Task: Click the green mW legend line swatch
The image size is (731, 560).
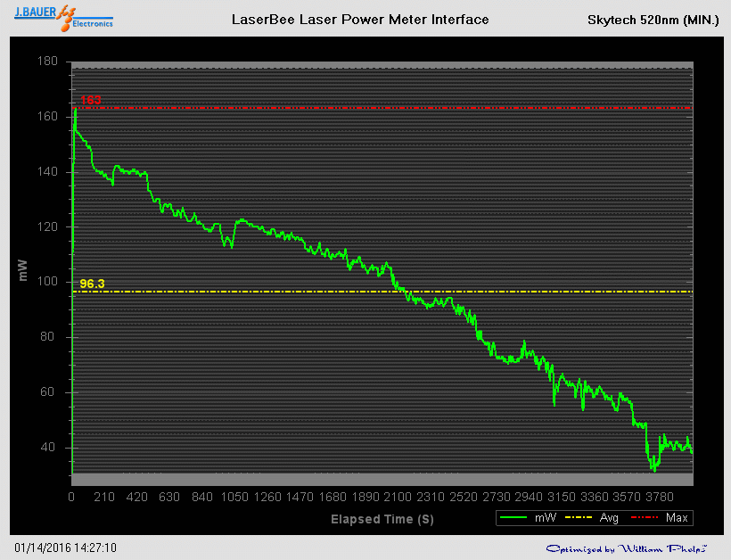Action: click(515, 517)
